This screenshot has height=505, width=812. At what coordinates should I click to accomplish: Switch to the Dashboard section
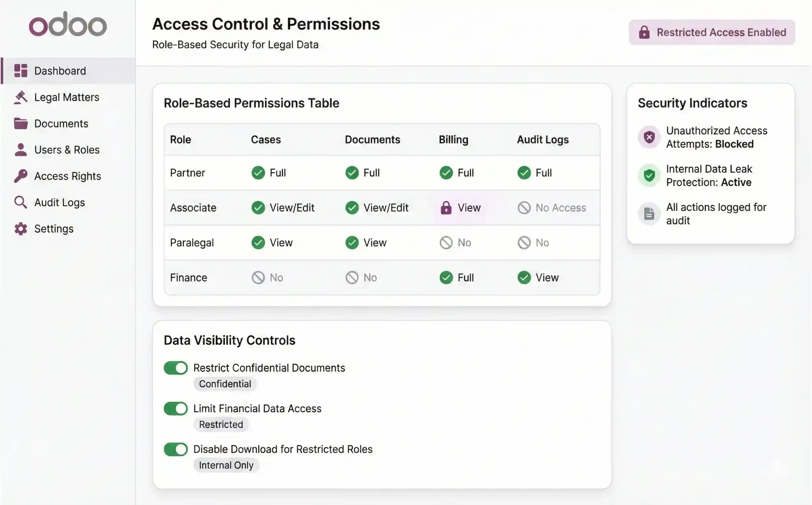pyautogui.click(x=60, y=71)
